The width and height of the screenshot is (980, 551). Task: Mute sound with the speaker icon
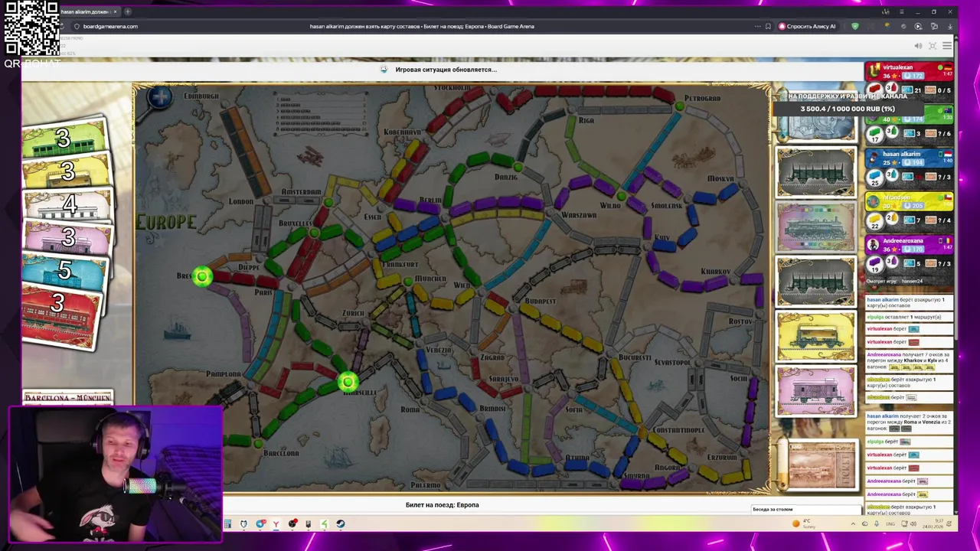[918, 46]
